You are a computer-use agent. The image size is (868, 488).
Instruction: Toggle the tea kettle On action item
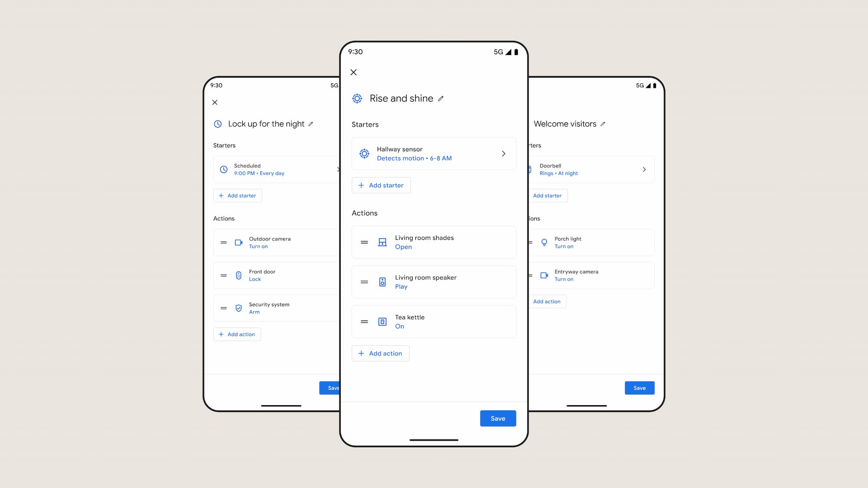coord(434,321)
